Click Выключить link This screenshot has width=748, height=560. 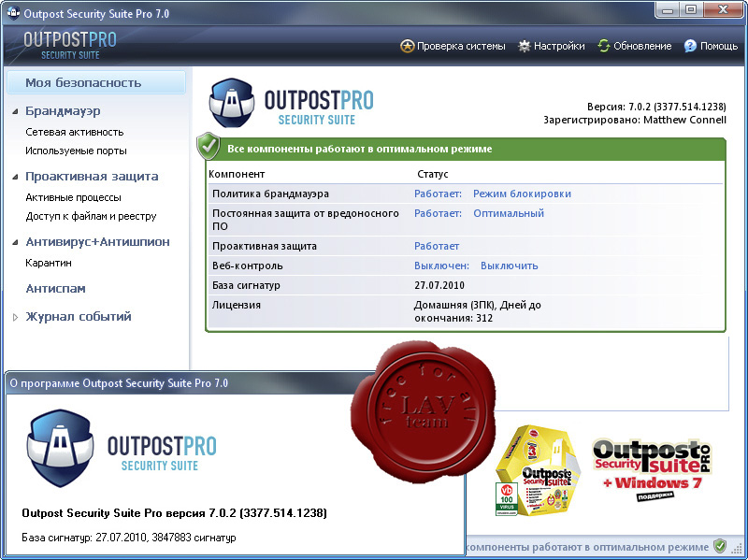(509, 266)
